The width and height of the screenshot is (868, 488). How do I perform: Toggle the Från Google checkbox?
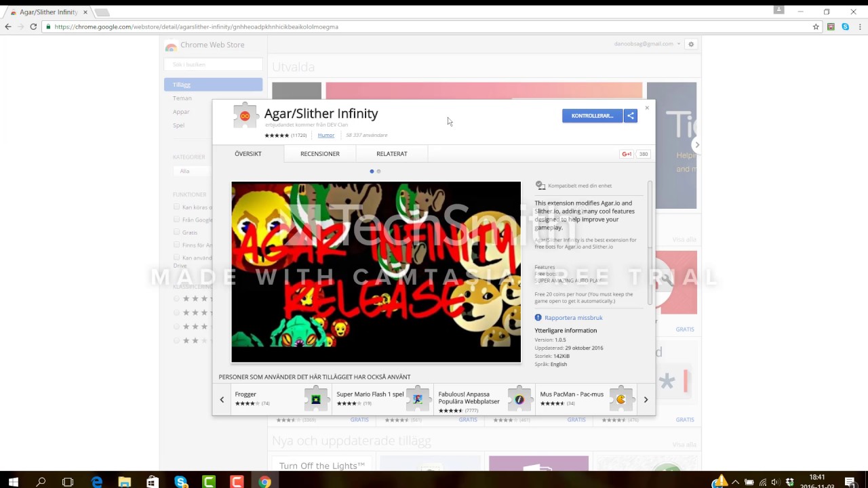176,220
